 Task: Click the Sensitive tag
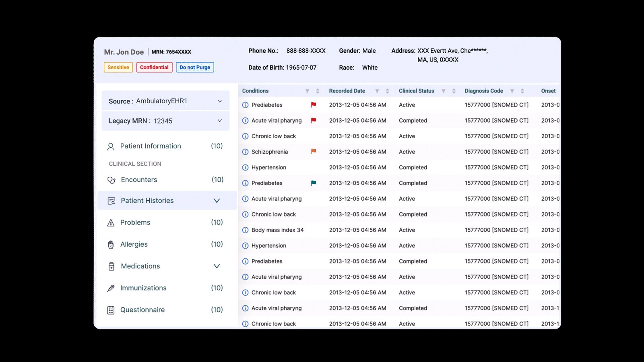pos(118,67)
